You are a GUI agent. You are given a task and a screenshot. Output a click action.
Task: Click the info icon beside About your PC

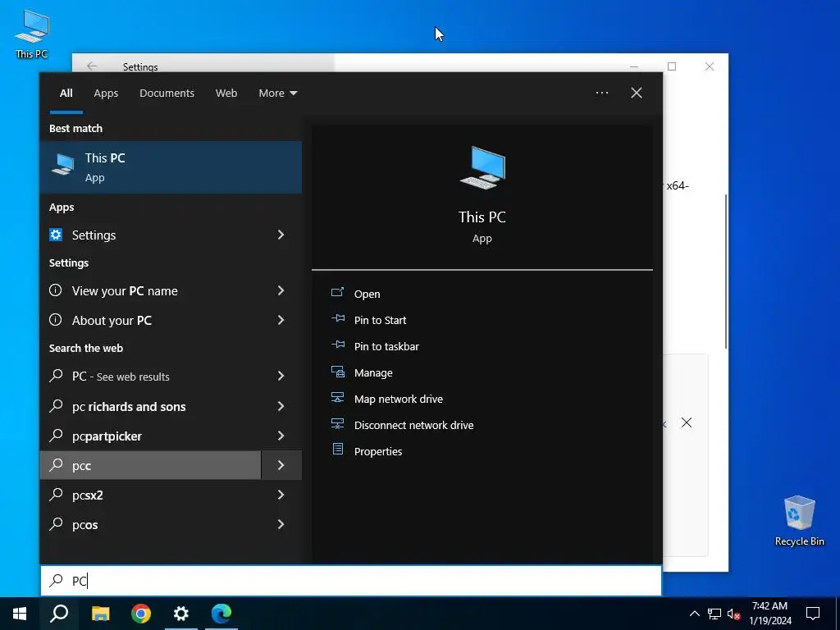tap(55, 320)
